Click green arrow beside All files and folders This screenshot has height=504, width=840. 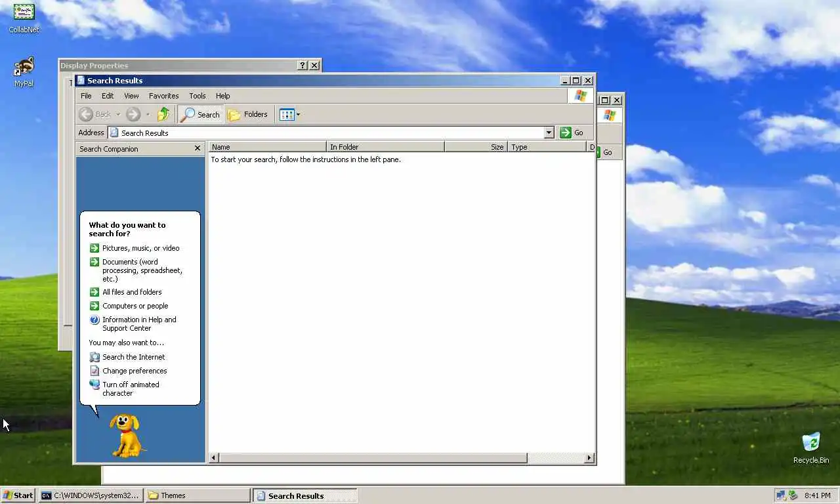[x=94, y=292]
